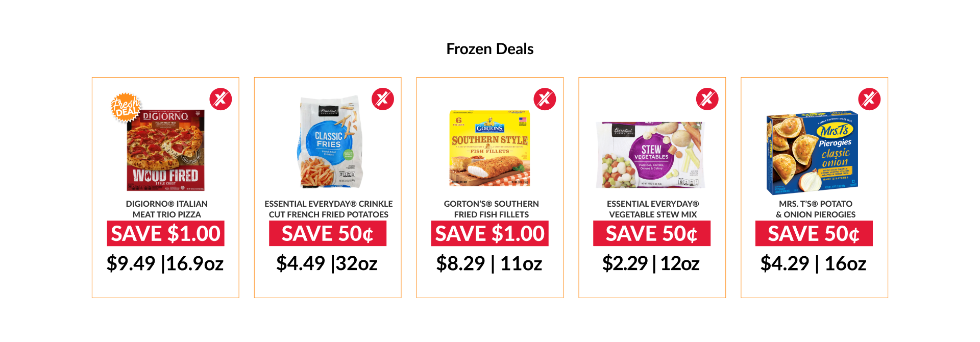
Task: Open Gorton's Southern Style fish fillets image
Action: pos(489,148)
